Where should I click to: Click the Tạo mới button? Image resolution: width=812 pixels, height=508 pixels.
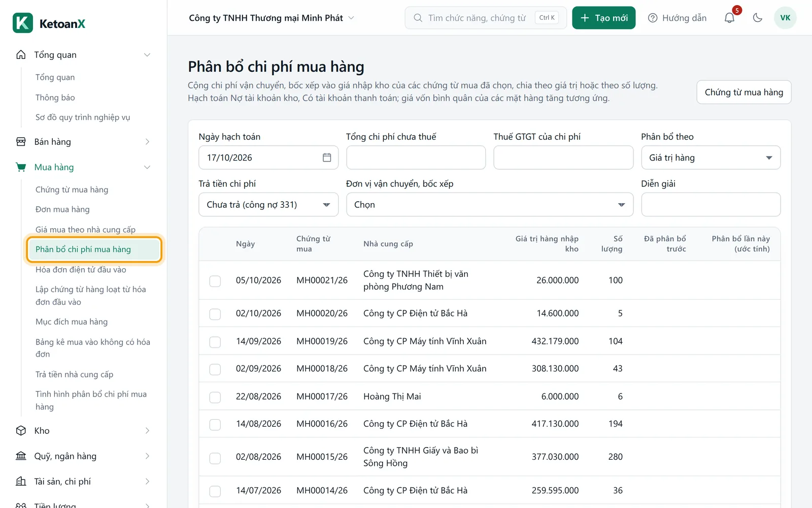tap(604, 18)
